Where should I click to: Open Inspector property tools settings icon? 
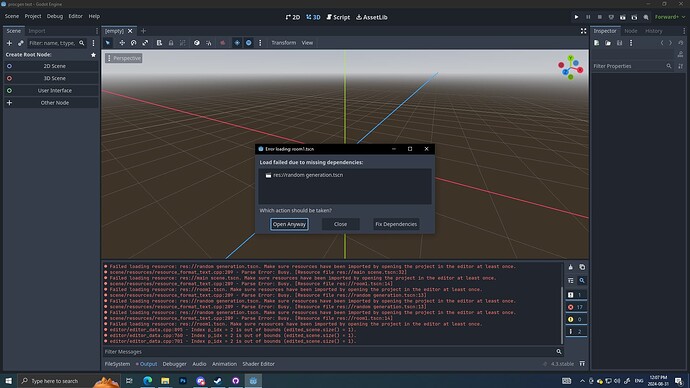click(x=681, y=66)
